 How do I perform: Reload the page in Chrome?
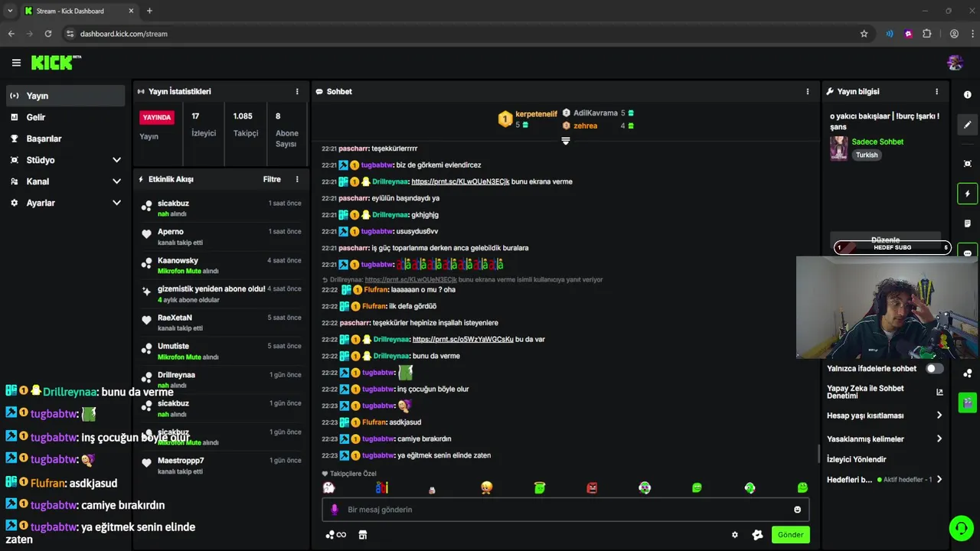(48, 34)
